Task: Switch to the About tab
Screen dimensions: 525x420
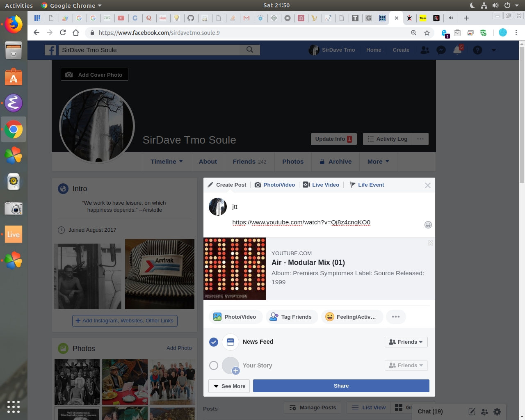Action: pos(208,162)
